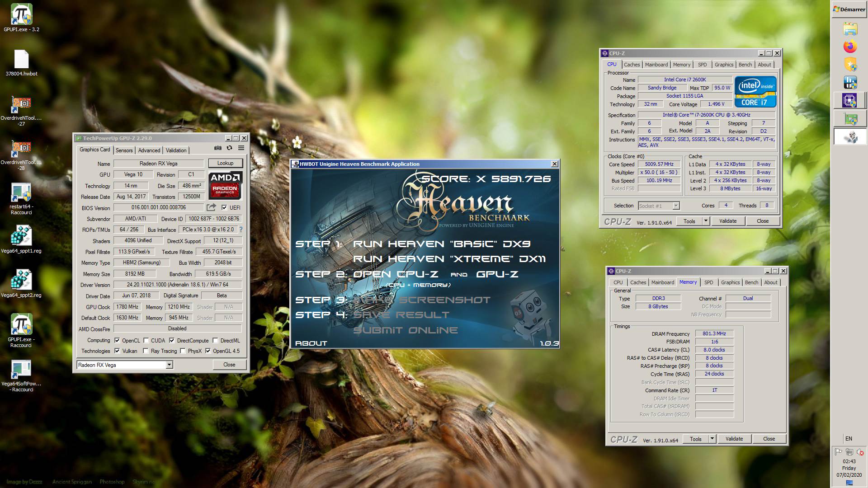Switch to the Sensors tab in GPU-Z
Viewport: 868px width, 488px height.
click(124, 150)
